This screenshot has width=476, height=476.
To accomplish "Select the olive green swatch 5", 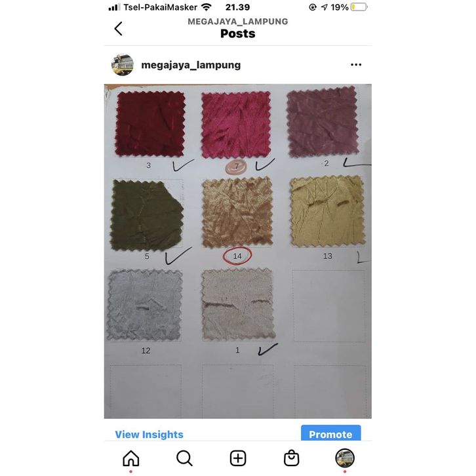I will 148,215.
